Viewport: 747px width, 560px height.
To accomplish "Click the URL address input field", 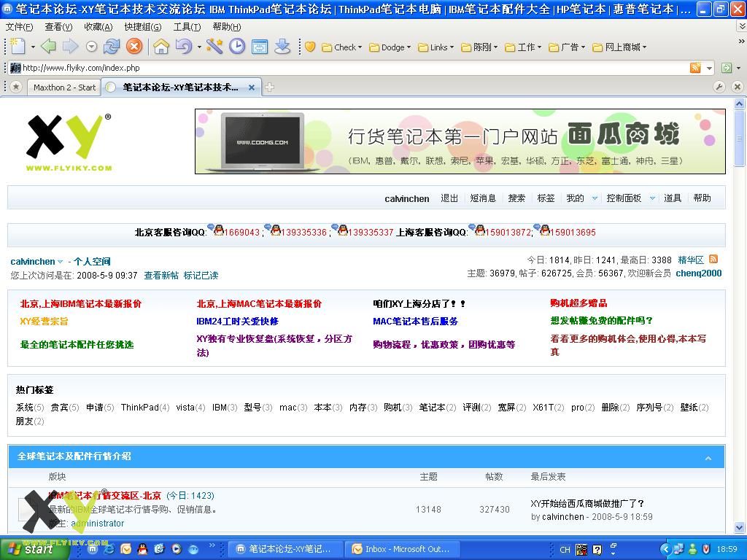I will 350,68.
